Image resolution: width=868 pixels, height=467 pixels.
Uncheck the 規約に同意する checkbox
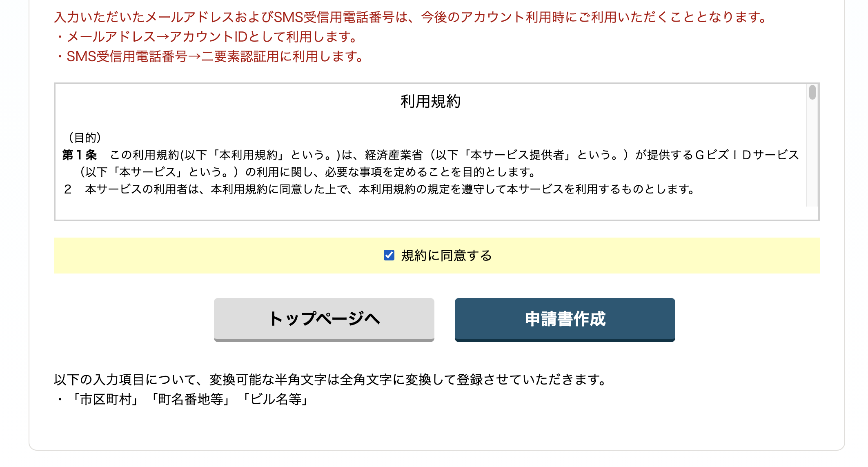[x=389, y=256]
